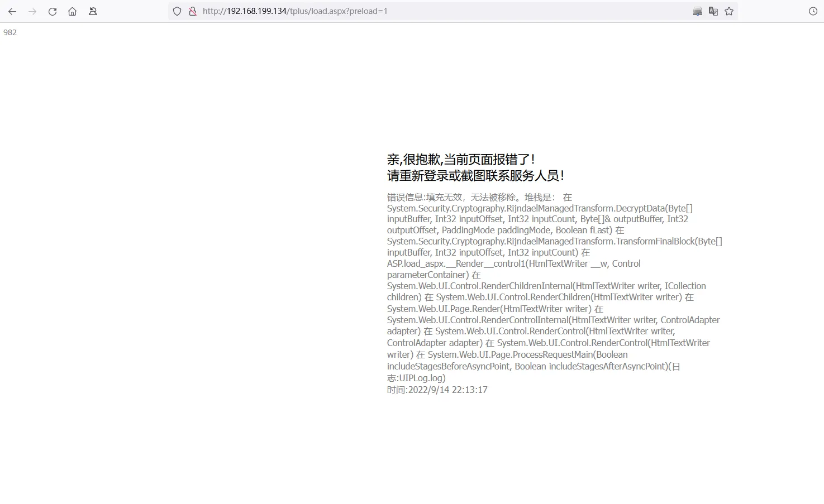Click the network server icon in address bar
824x504 pixels.
[697, 11]
